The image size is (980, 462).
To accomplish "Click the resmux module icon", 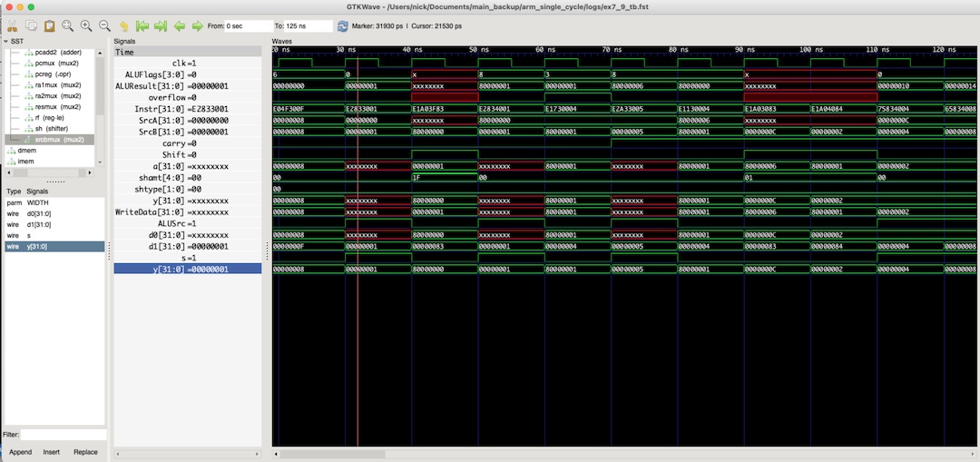I will pyautogui.click(x=29, y=107).
